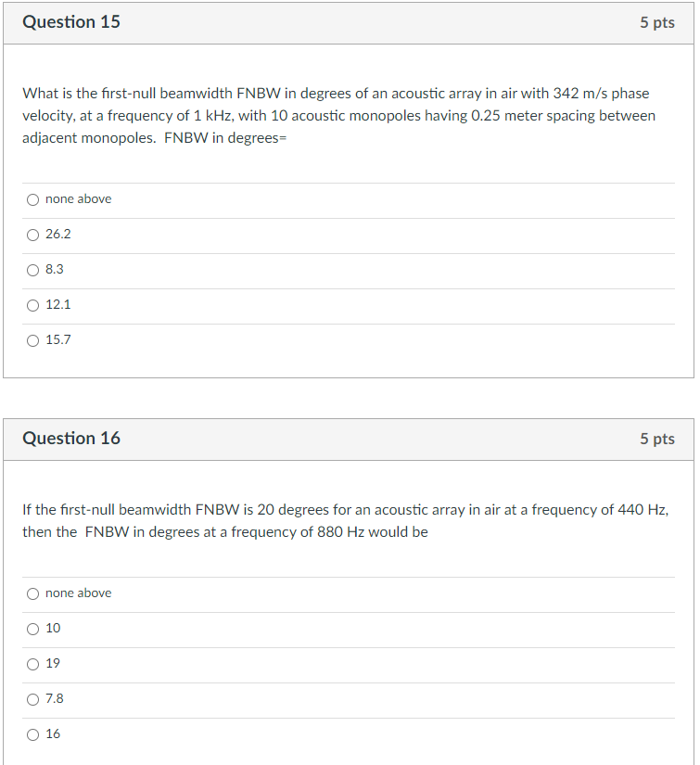The image size is (700, 765).
Task: Select "none above" for Question 16
Action: click(33, 593)
